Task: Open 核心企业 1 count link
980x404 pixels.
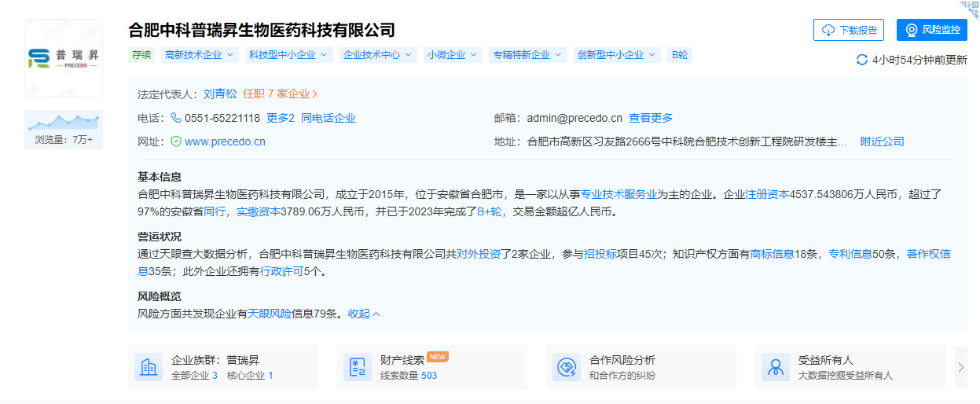Action: [250, 376]
